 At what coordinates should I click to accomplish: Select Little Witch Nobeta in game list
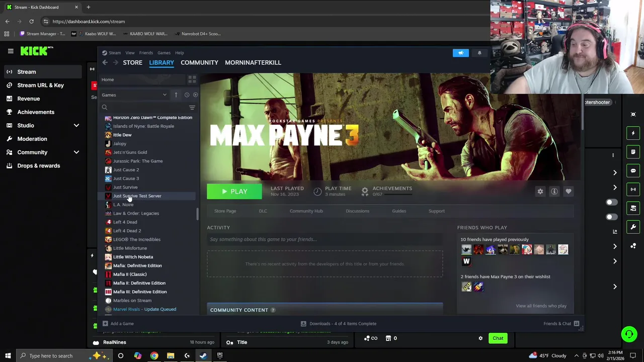coord(133,257)
